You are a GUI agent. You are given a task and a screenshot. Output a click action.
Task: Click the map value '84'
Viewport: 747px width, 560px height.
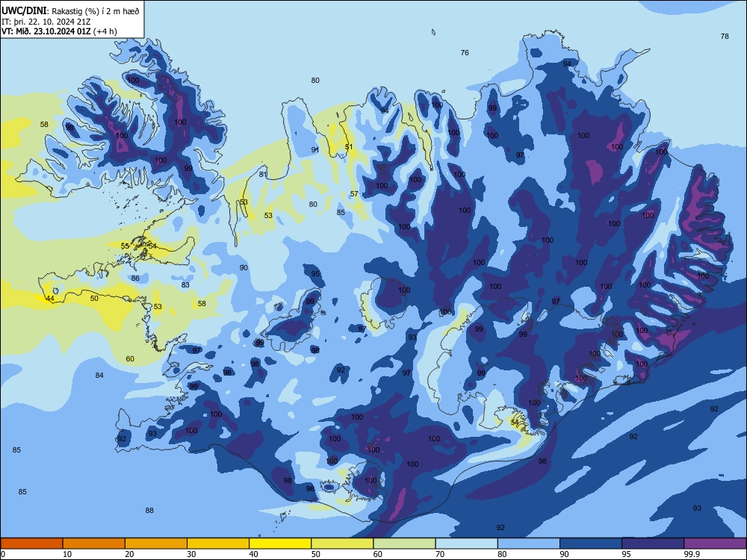click(x=99, y=376)
